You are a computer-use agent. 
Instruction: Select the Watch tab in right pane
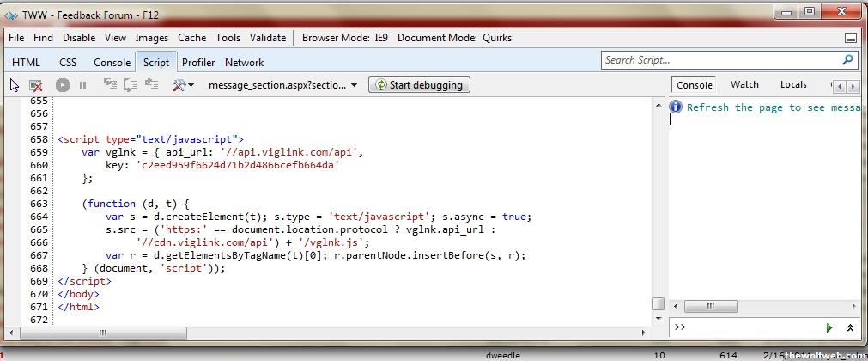click(744, 84)
